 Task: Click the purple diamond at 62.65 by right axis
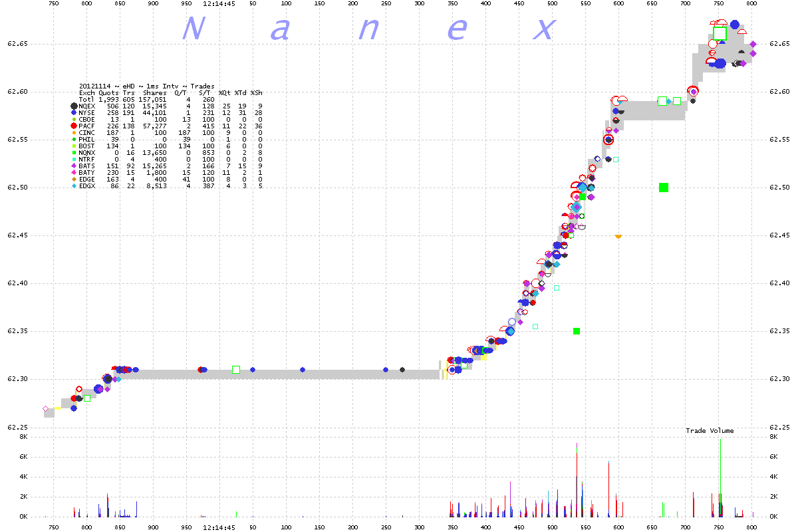pyautogui.click(x=753, y=45)
